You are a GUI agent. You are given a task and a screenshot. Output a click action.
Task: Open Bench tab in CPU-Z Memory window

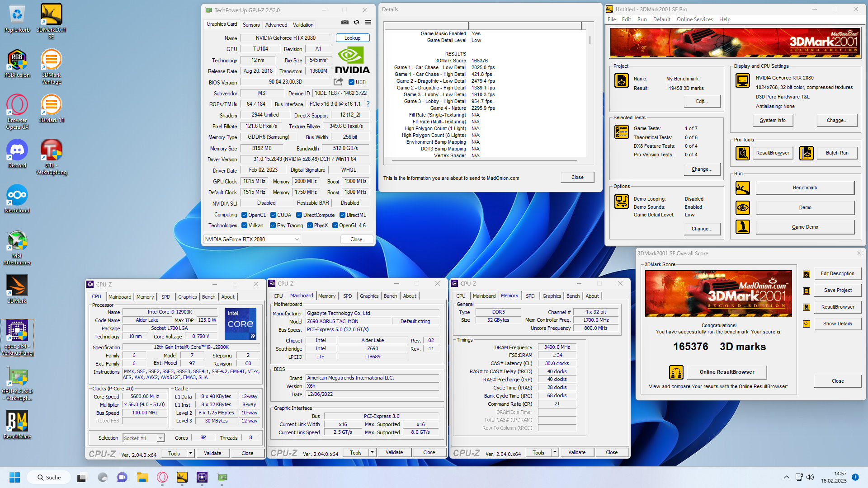coord(573,296)
